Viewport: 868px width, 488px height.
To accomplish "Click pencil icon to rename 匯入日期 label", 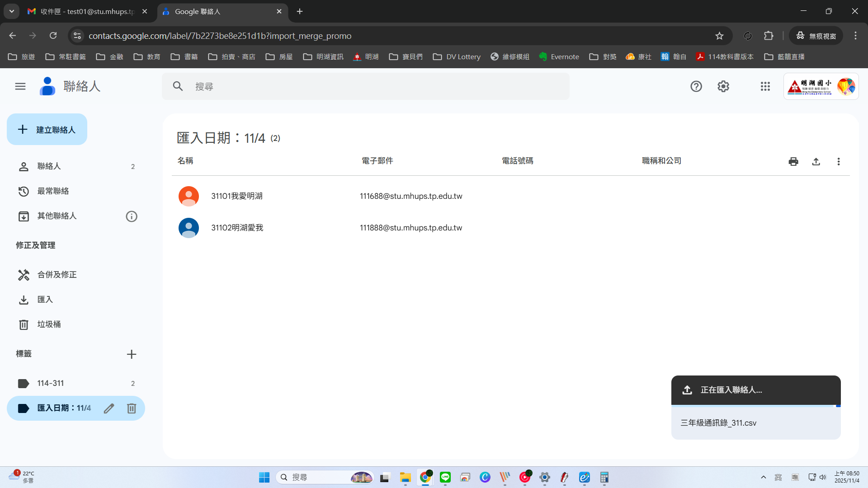I will (108, 408).
